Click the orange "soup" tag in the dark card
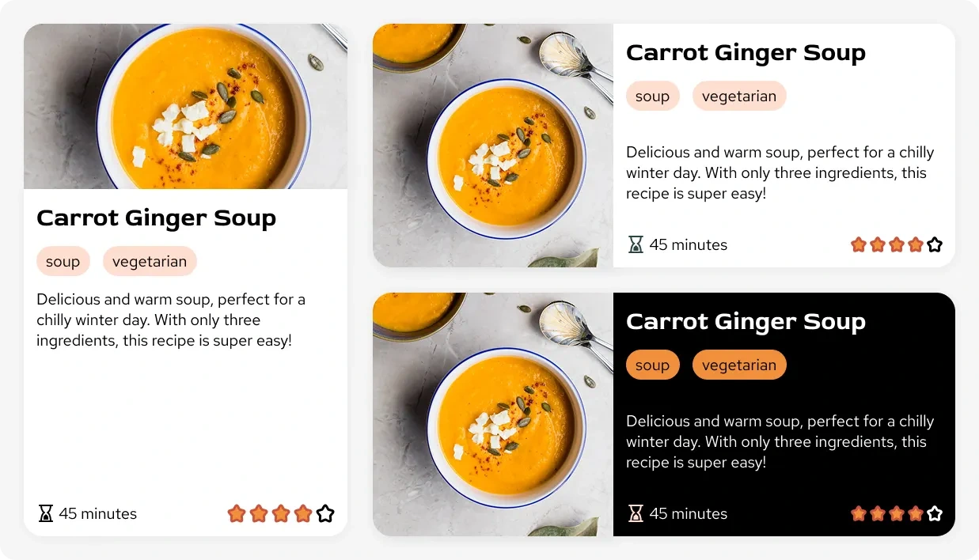 point(653,365)
